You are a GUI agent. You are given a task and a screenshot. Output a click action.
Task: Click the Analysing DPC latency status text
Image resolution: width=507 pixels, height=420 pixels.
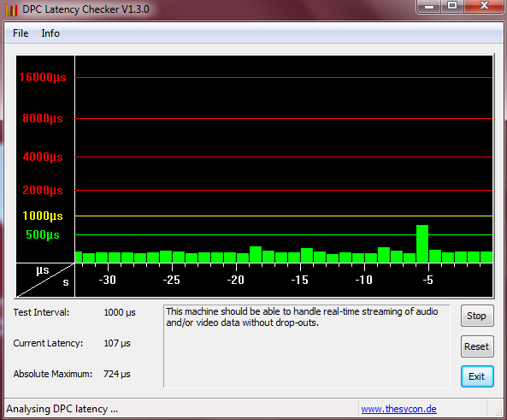pyautogui.click(x=62, y=409)
